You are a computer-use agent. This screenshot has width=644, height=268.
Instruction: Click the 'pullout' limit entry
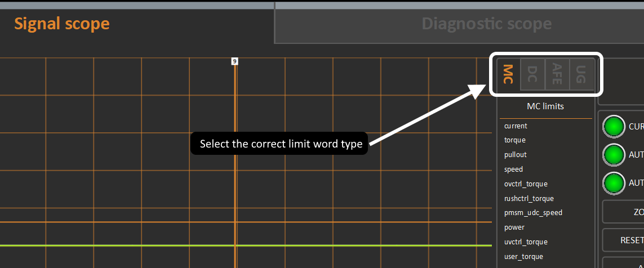coord(515,155)
